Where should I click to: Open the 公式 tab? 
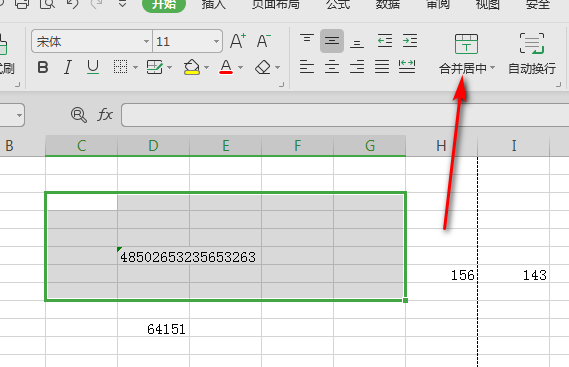tap(338, 5)
